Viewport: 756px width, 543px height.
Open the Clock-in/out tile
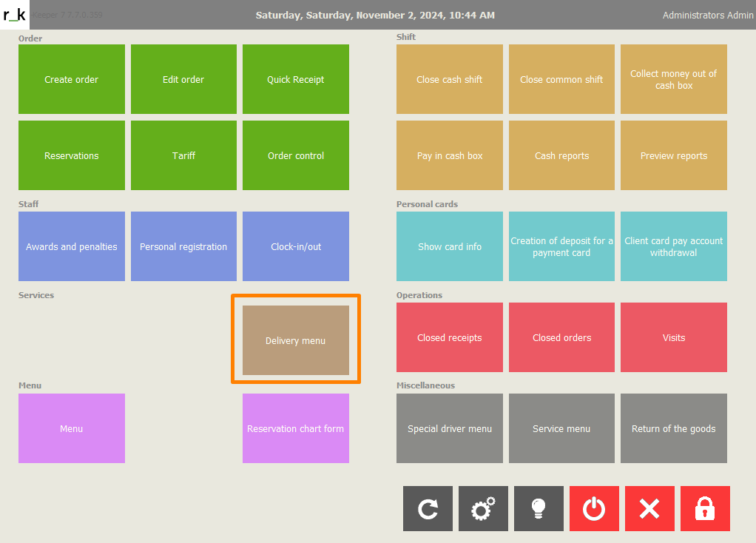pyautogui.click(x=296, y=246)
